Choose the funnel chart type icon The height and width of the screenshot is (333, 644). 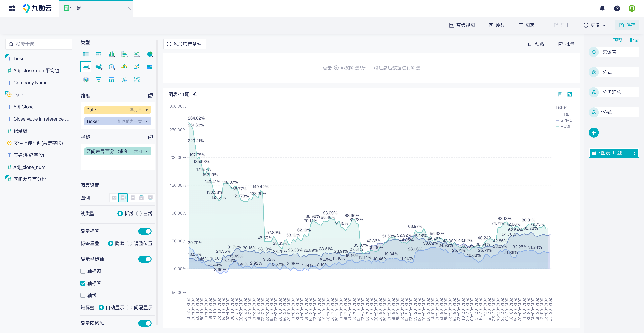pos(98,80)
